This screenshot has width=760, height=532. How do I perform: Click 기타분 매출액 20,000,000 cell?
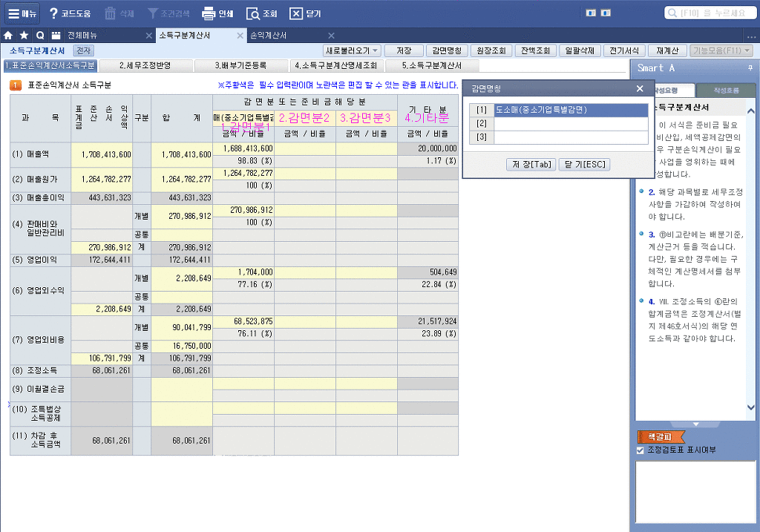428,148
